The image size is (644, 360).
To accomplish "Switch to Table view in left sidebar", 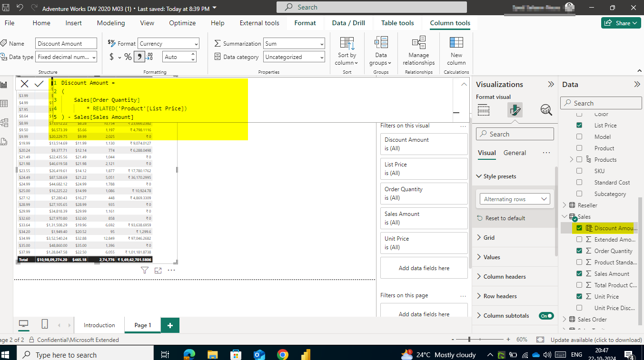I will coord(4,104).
